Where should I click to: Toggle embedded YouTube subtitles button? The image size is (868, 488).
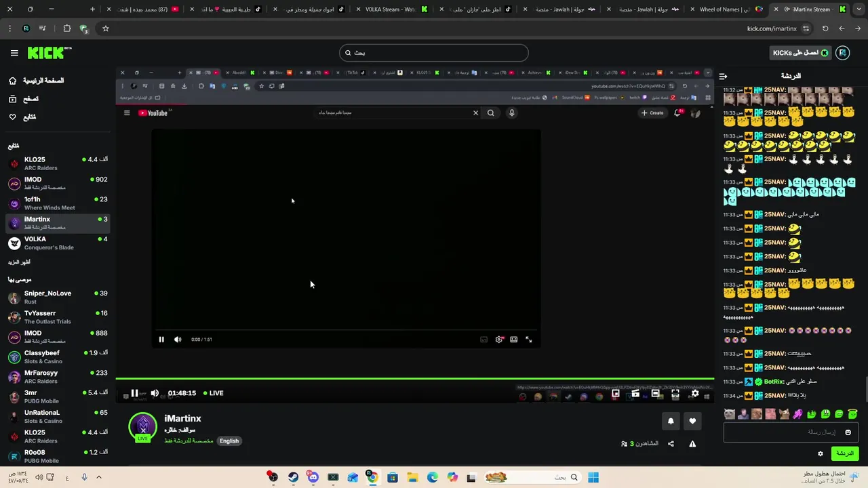click(484, 340)
